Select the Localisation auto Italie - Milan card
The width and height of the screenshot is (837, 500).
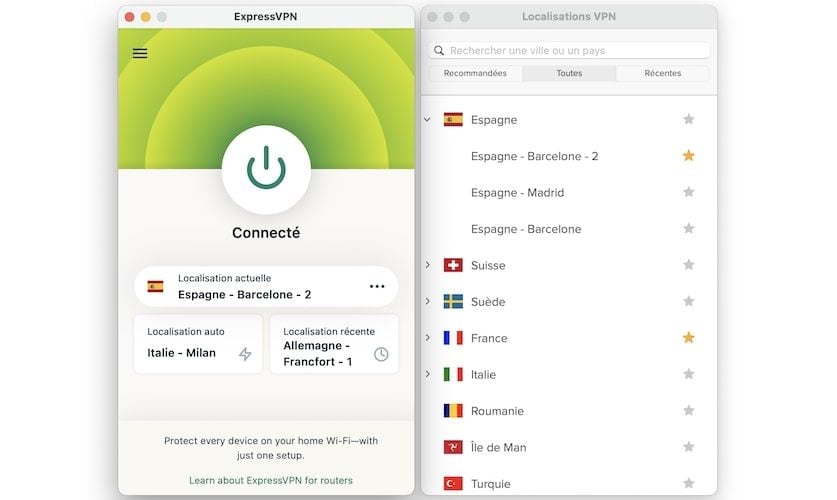[198, 344]
